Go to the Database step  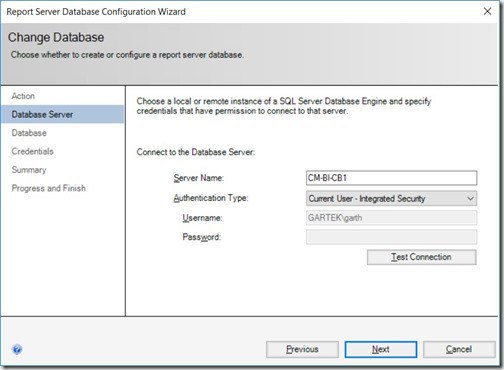(29, 133)
